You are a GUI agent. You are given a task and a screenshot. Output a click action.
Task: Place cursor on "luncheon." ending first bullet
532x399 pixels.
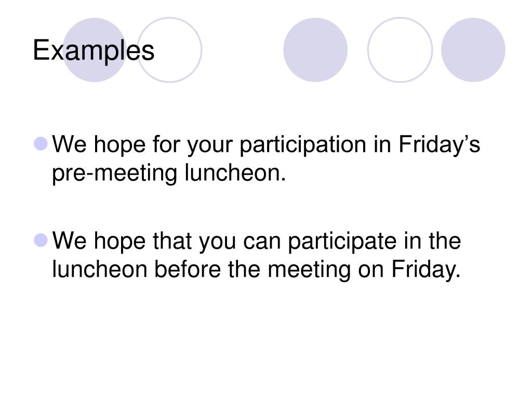(x=235, y=172)
